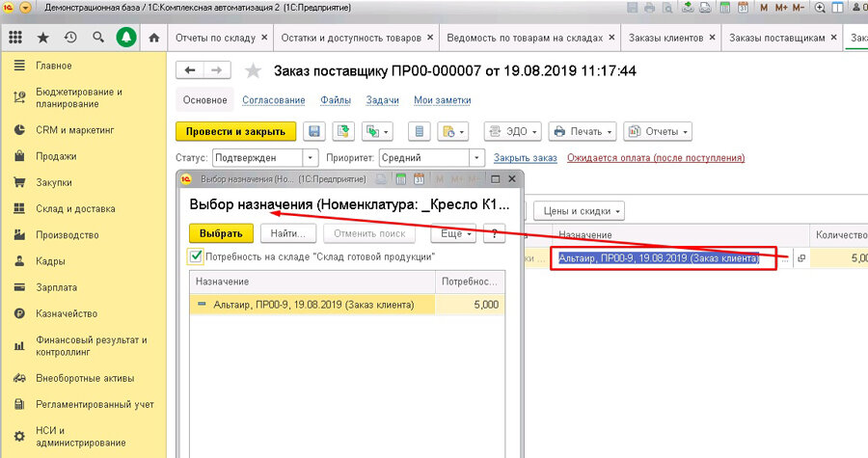Open the calculator icon in title bar
868x458 pixels.
coord(724,8)
